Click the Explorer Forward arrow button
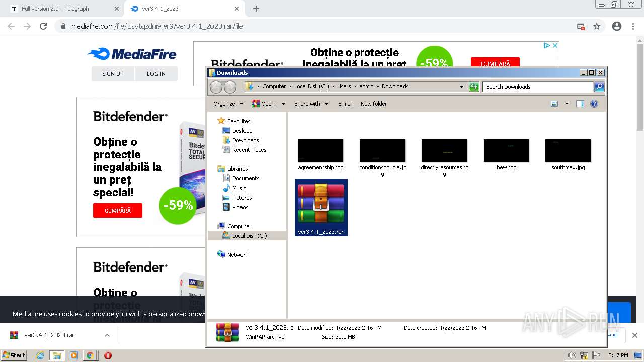The image size is (644, 362). click(230, 87)
